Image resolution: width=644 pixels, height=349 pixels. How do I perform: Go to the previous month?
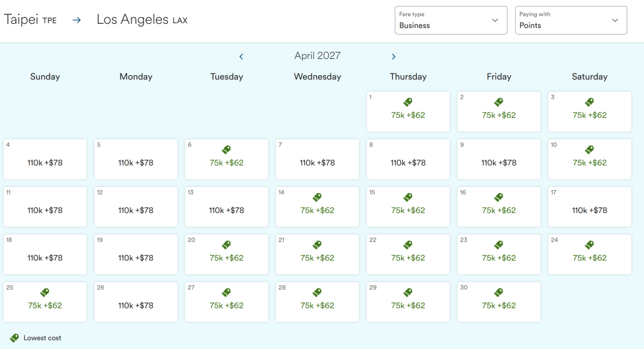241,57
